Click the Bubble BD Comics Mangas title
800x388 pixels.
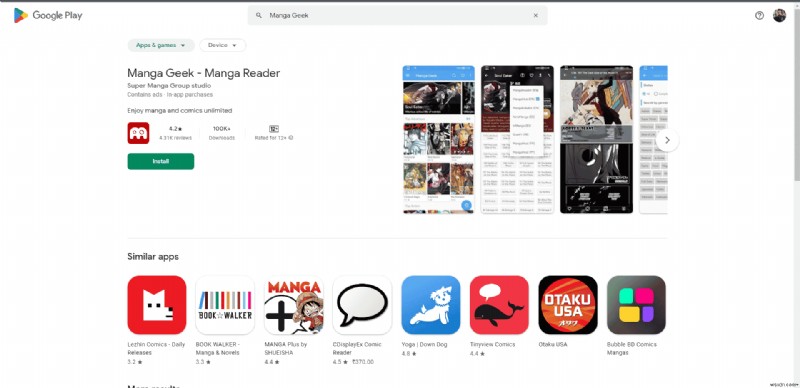click(x=632, y=348)
